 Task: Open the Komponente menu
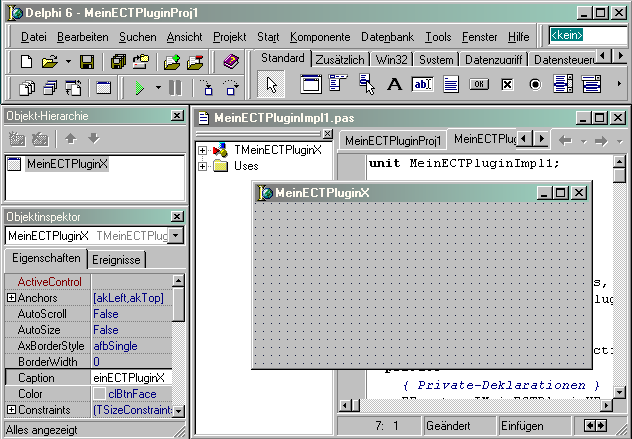point(320,37)
